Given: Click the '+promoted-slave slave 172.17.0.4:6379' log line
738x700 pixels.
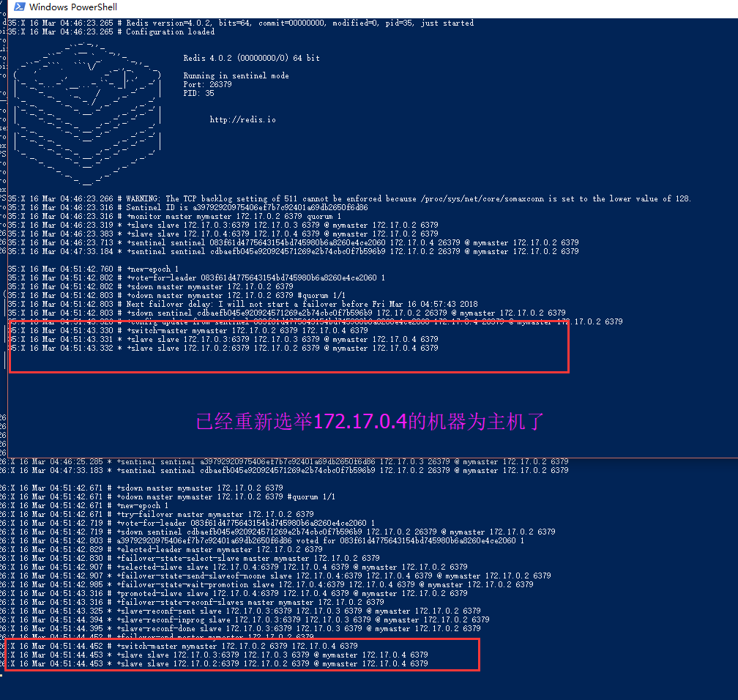Looking at the screenshot, I should (x=234, y=593).
